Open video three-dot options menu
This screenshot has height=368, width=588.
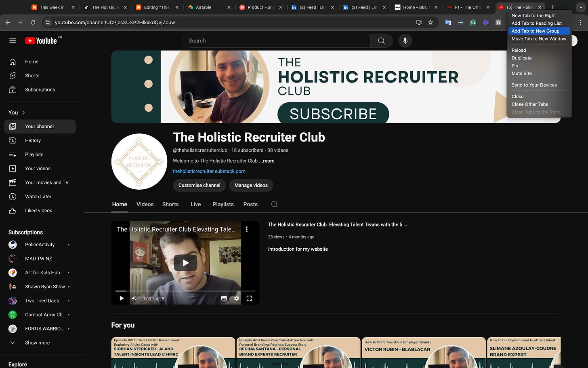(247, 229)
